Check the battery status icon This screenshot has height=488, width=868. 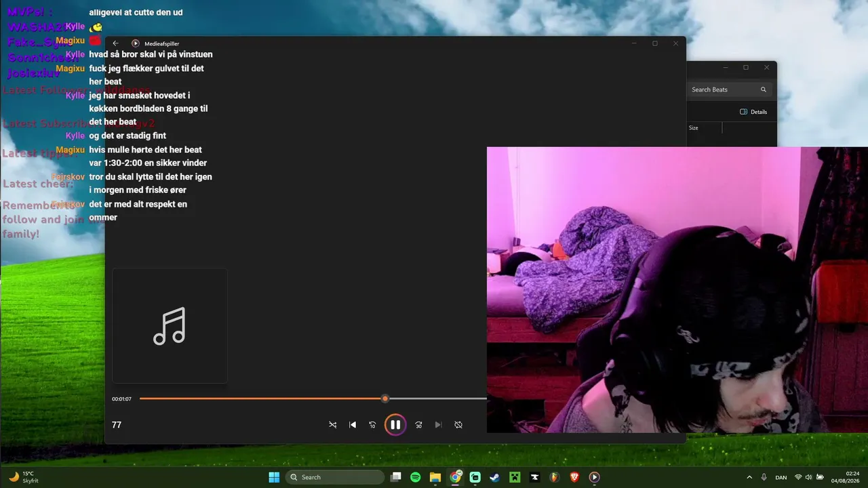tap(820, 477)
